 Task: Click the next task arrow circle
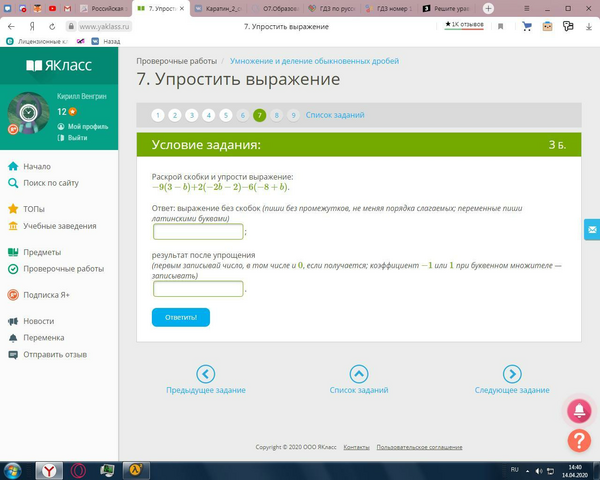[x=512, y=374]
